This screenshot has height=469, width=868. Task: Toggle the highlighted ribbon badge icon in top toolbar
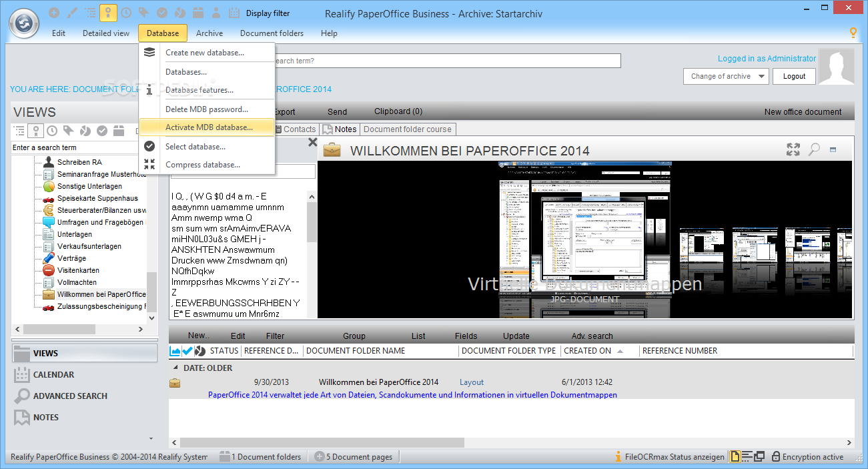[108, 13]
